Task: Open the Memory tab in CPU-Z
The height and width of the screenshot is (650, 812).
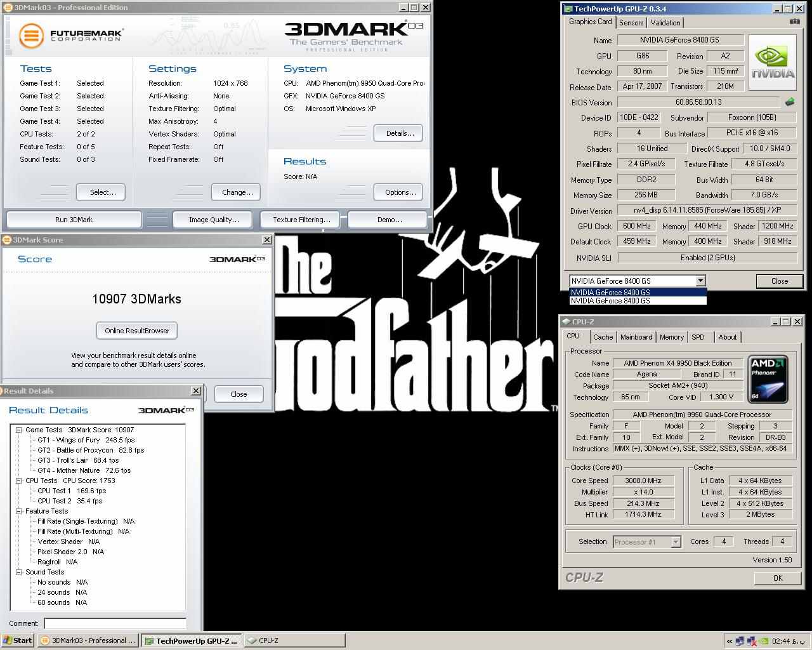Action: pyautogui.click(x=672, y=337)
